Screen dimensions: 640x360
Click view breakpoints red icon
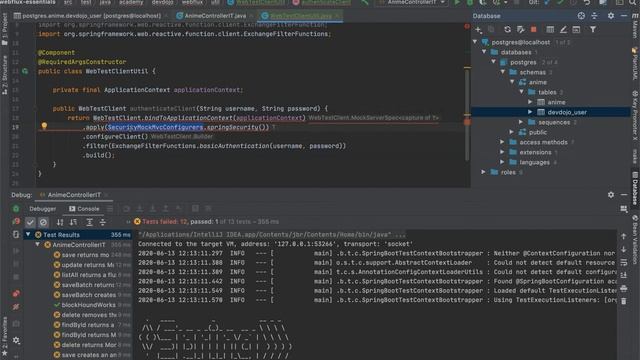coord(16,294)
